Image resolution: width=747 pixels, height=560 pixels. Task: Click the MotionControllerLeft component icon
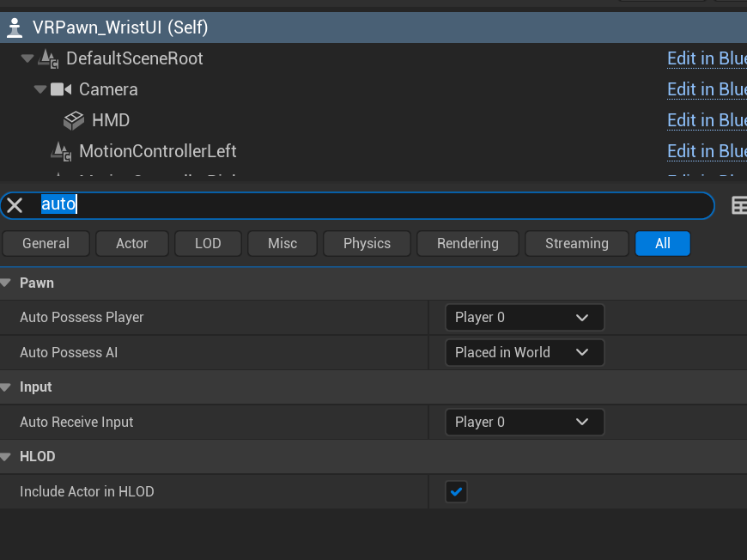click(61, 151)
